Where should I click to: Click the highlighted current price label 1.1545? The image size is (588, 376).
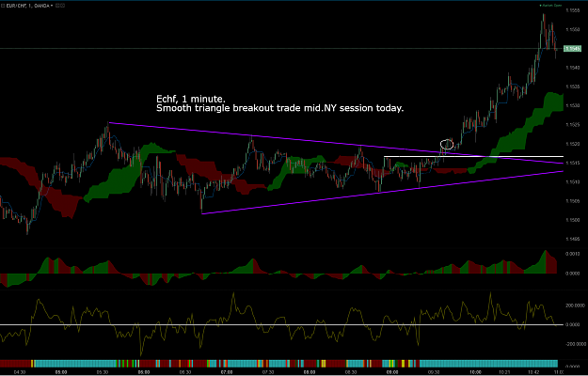(x=573, y=49)
